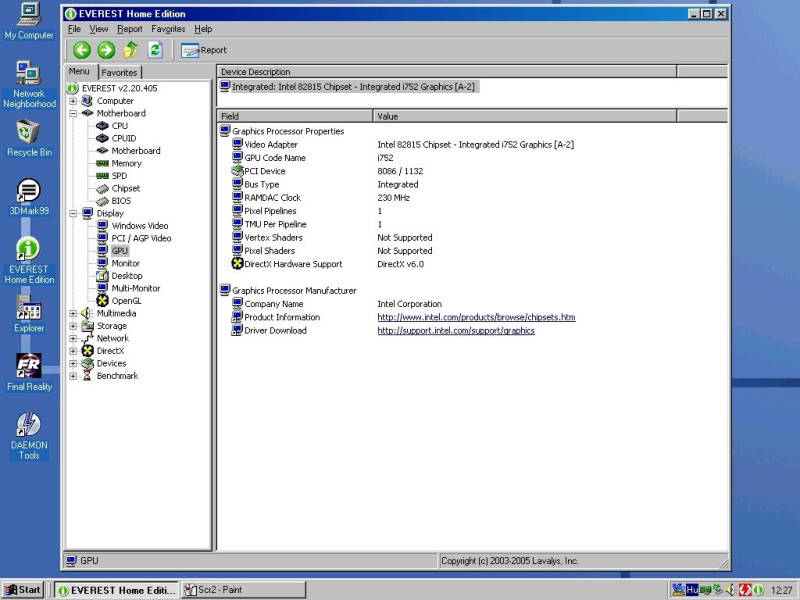Image resolution: width=800 pixels, height=600 pixels.
Task: Click the green Forward arrow toolbar icon
Action: click(x=106, y=50)
